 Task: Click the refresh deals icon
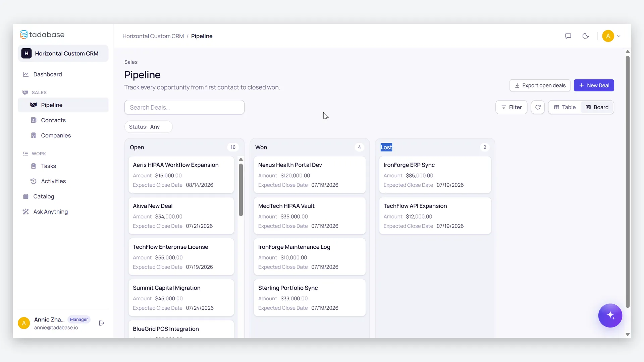coord(538,107)
